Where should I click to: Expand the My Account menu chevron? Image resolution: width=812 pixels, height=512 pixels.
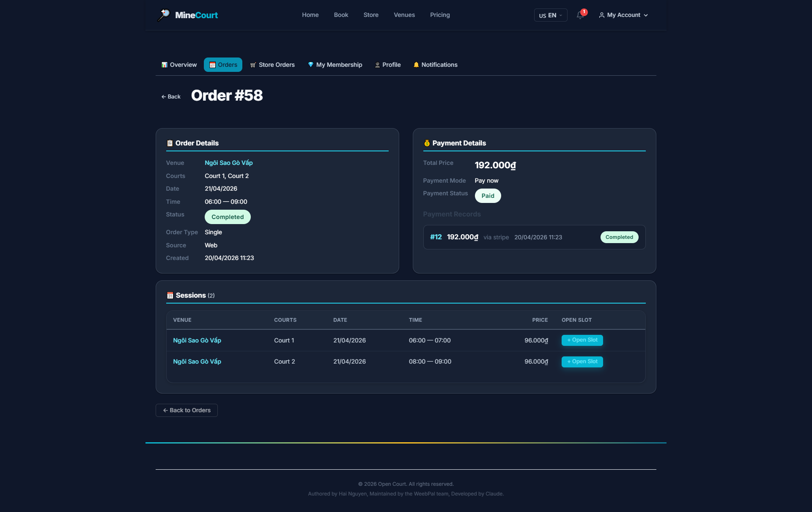646,15
